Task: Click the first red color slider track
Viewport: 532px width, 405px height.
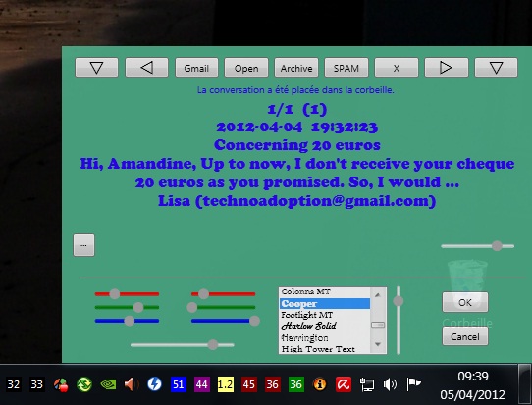Action: 127,294
